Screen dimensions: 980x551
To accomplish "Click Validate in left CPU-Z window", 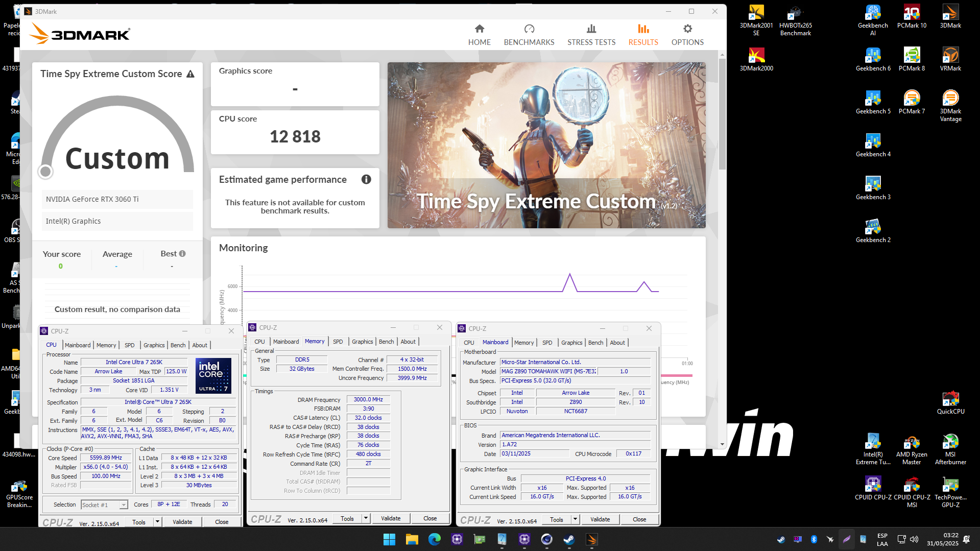I will tap(182, 522).
